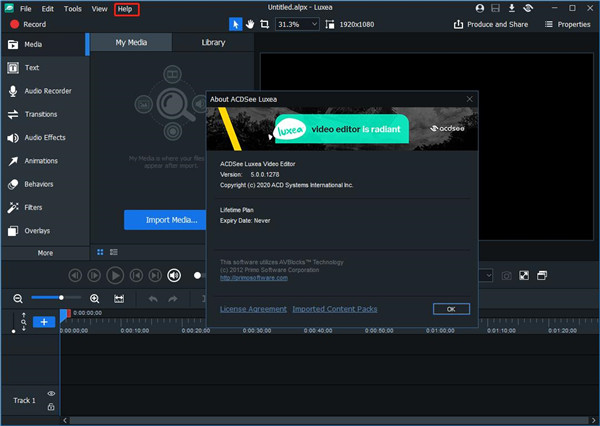Open the Tools menu

click(73, 9)
